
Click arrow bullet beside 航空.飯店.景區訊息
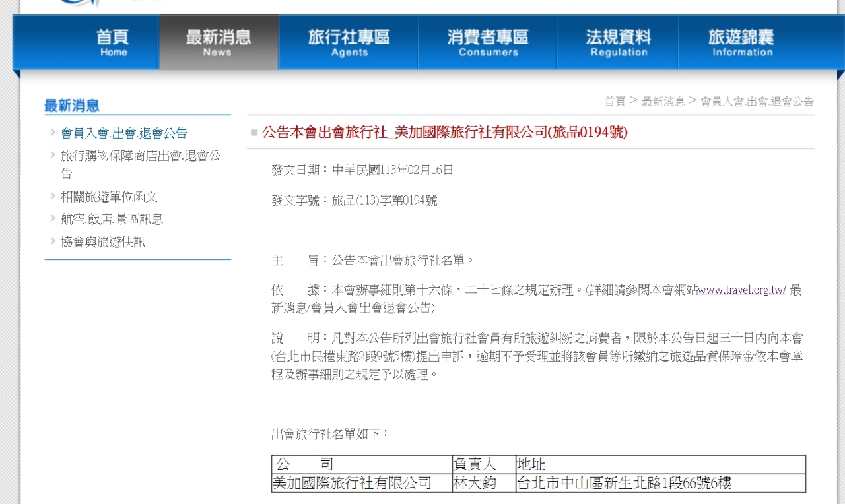(x=52, y=218)
